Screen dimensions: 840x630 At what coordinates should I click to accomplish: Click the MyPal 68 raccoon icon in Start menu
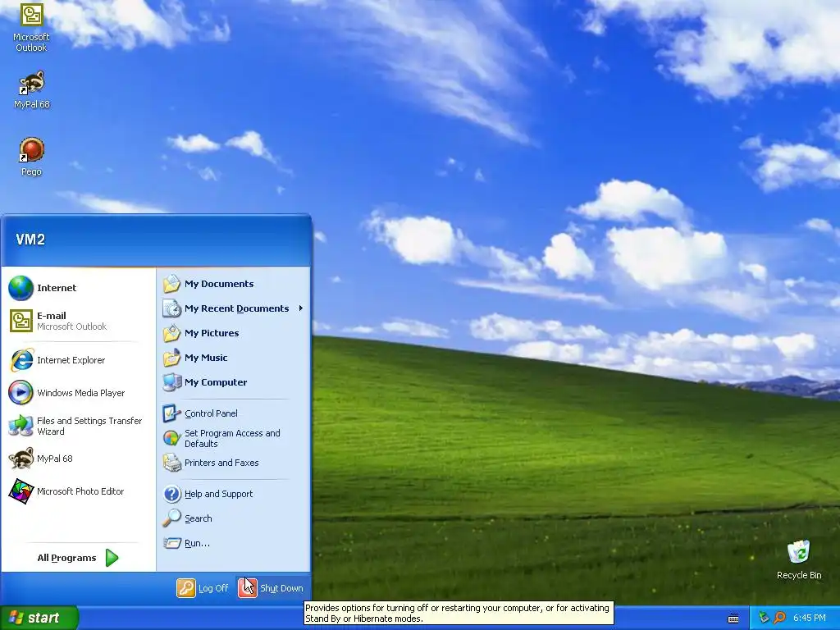click(21, 459)
